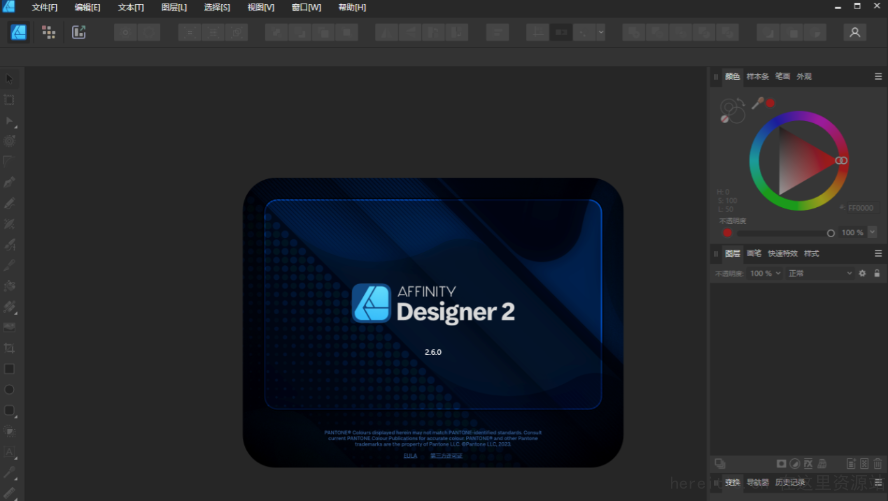Image resolution: width=888 pixels, height=501 pixels.
Task: Open the 帮助[H] menu
Action: (352, 7)
